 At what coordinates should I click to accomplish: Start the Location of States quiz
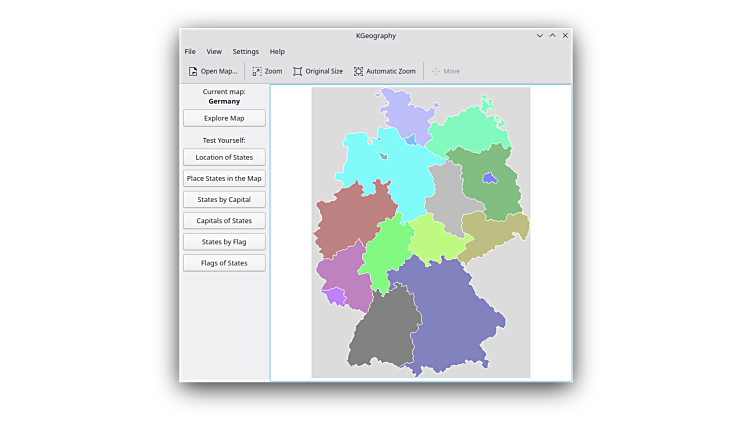(x=224, y=157)
